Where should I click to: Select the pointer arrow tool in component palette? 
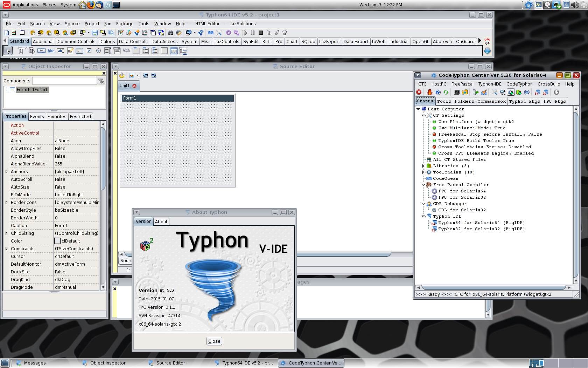pos(8,51)
